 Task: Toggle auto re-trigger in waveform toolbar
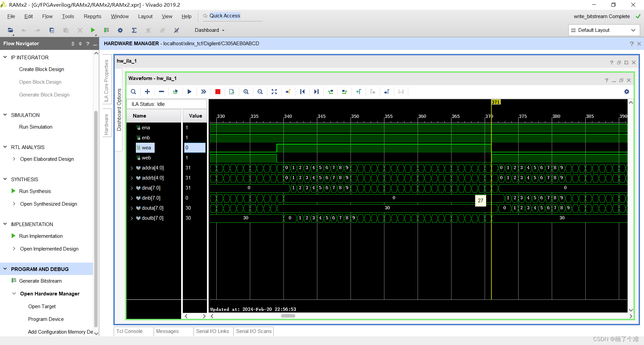click(x=175, y=92)
